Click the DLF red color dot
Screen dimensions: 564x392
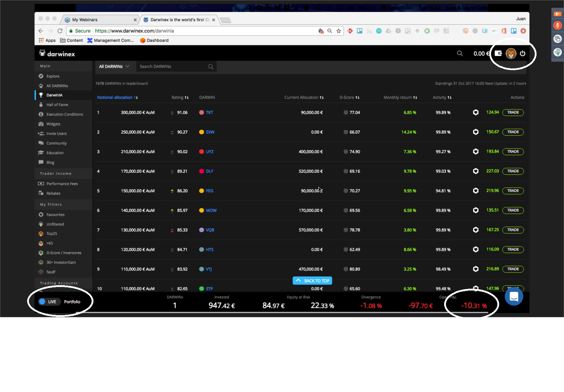pyautogui.click(x=202, y=171)
